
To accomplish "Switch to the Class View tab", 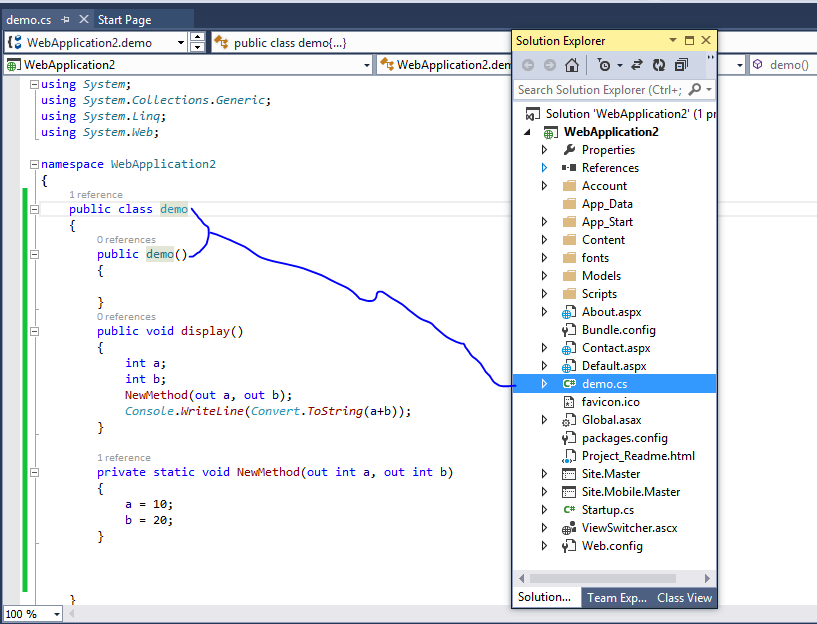I will (684, 598).
